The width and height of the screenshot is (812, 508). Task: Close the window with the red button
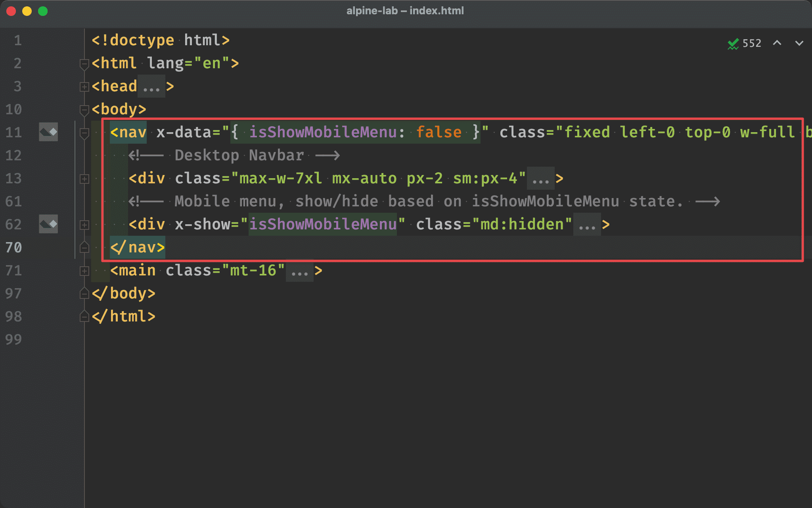[11, 11]
